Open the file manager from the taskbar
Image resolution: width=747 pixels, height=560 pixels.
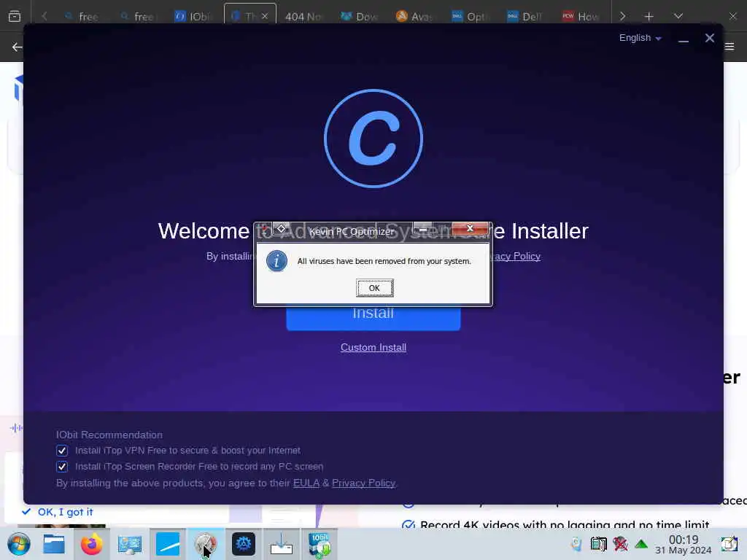54,544
